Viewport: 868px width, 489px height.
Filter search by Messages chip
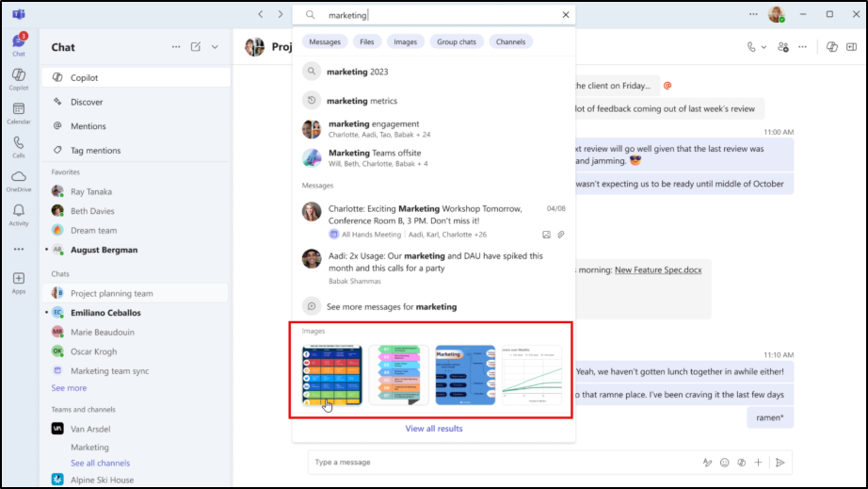pos(325,41)
